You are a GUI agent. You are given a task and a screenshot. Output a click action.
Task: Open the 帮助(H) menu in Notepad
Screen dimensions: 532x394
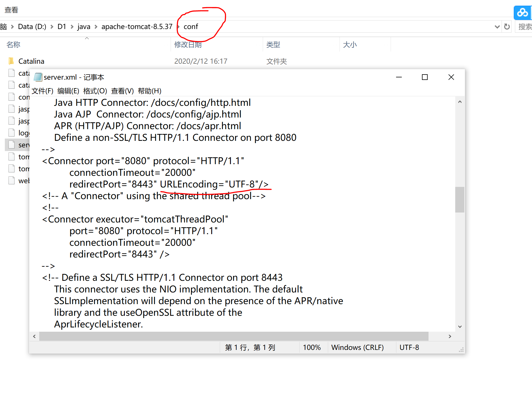tap(149, 91)
